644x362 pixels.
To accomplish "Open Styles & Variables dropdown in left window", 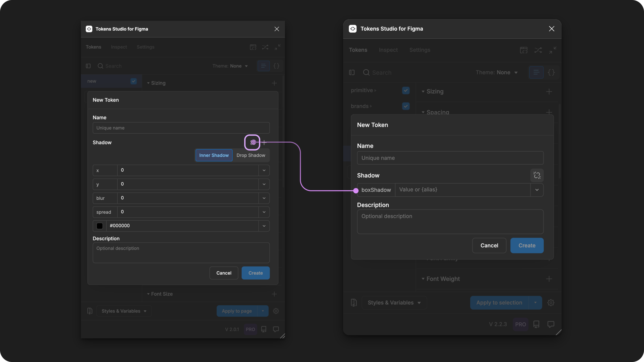I will pyautogui.click(x=124, y=311).
